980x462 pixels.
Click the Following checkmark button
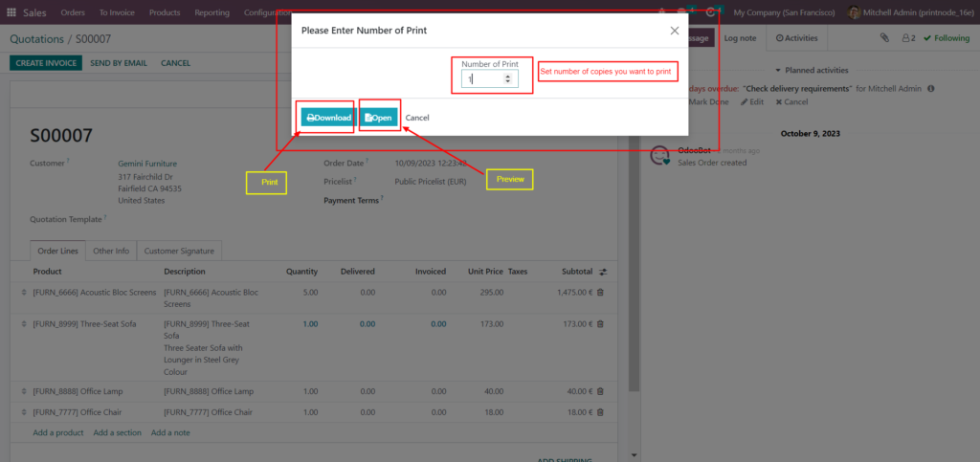click(947, 38)
